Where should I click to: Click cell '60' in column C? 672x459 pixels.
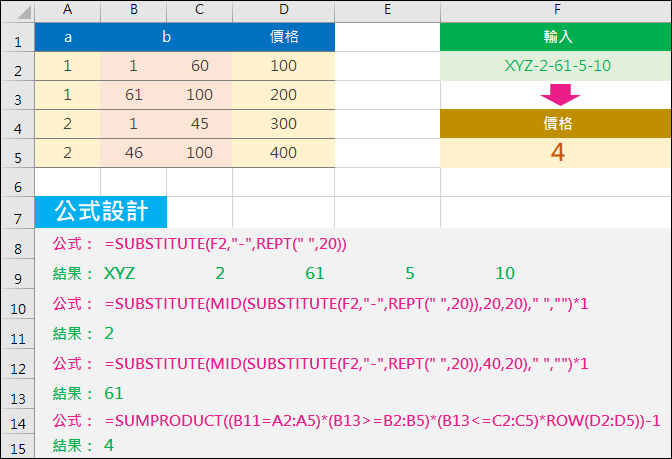point(200,66)
